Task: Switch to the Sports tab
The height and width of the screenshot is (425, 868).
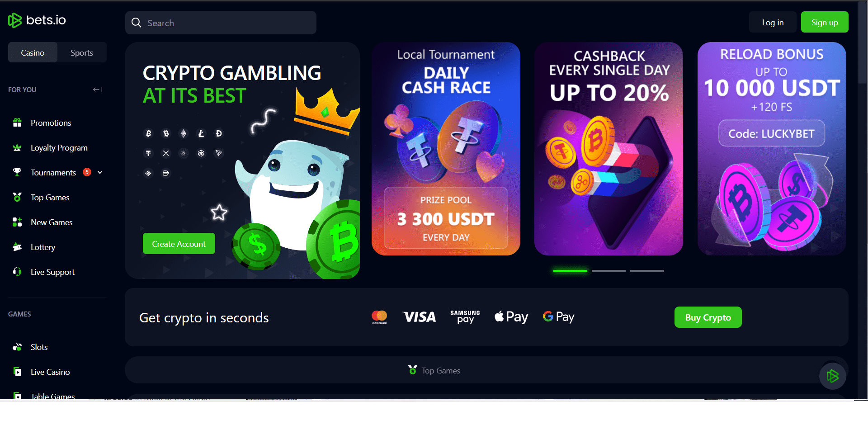Action: click(82, 52)
